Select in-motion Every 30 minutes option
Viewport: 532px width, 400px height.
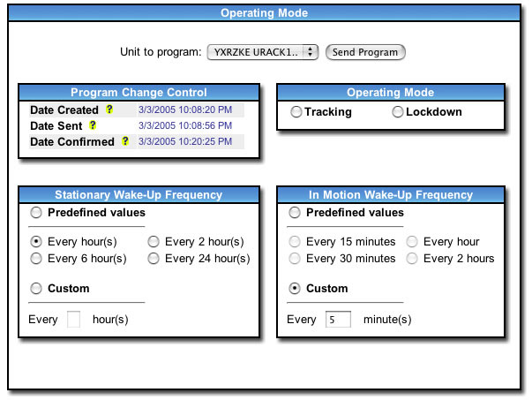click(295, 259)
